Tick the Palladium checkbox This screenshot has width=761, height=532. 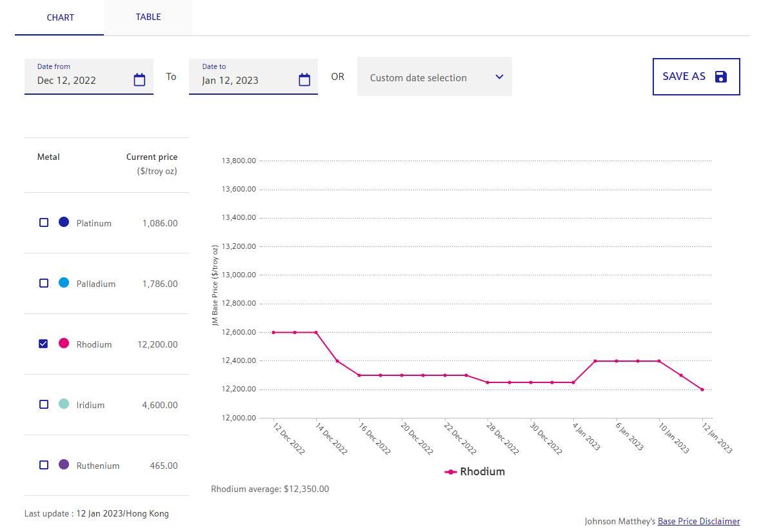(x=44, y=283)
